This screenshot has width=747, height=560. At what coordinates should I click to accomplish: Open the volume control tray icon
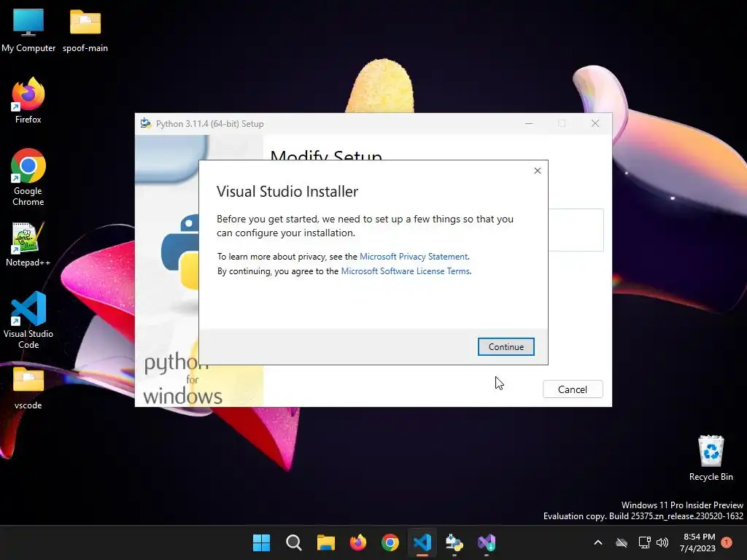662,542
